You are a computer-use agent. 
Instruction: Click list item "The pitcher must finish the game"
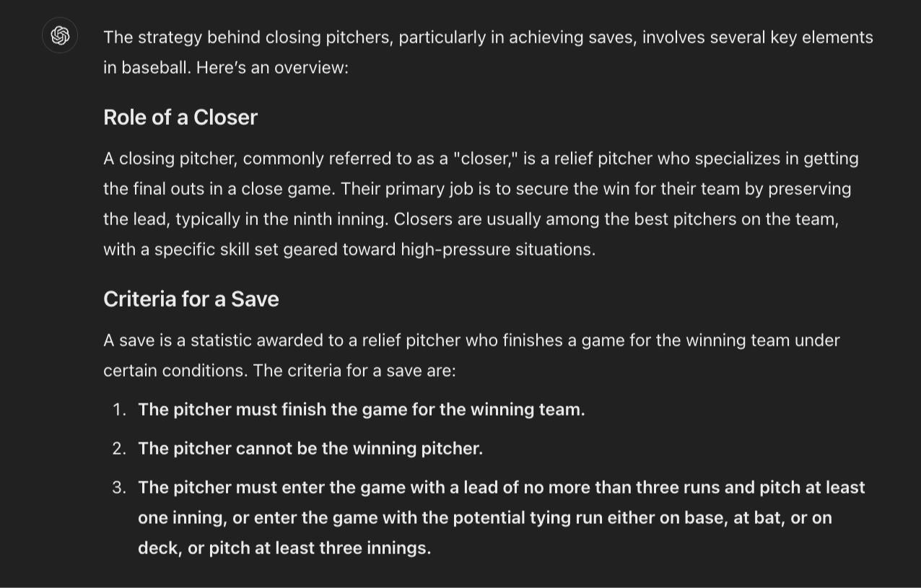[361, 410]
